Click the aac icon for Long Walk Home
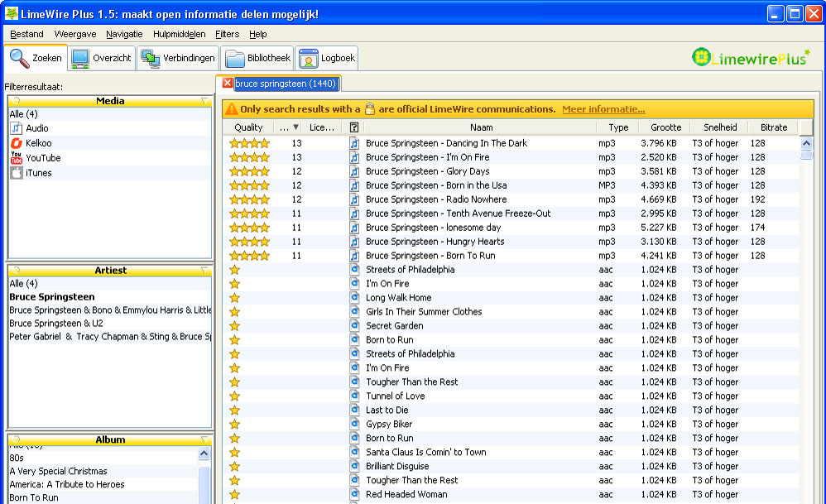Screen dimensions: 826x504 click(354, 298)
